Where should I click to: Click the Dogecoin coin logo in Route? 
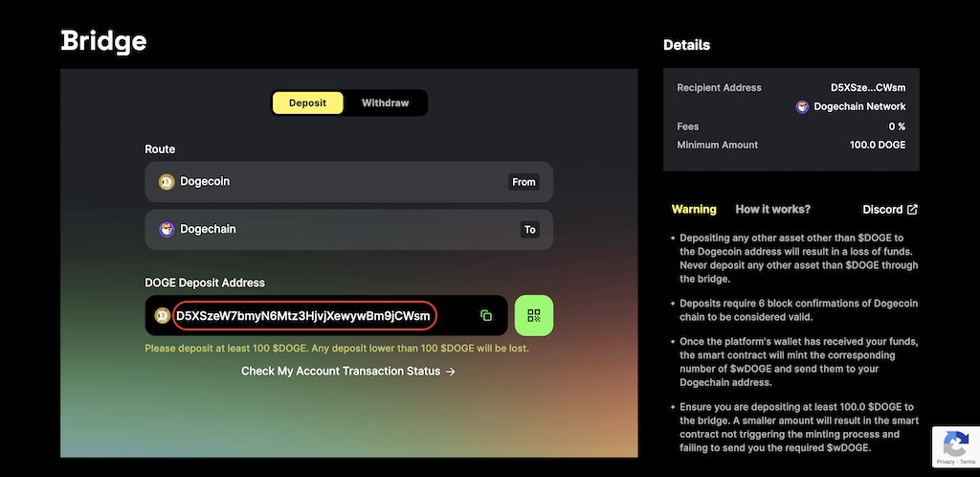(x=167, y=182)
